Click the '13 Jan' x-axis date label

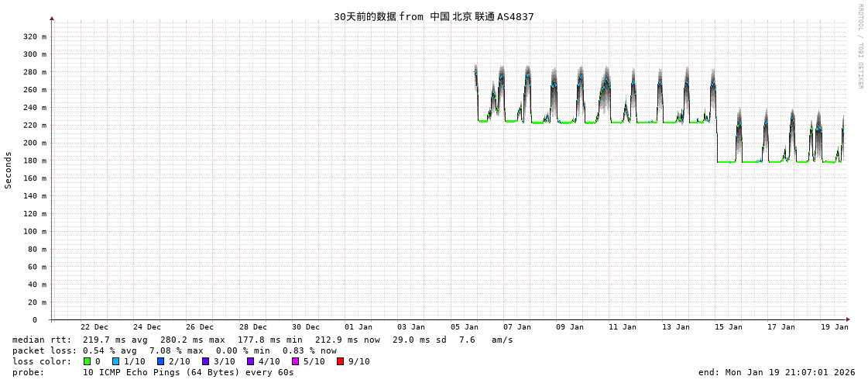[x=676, y=327]
